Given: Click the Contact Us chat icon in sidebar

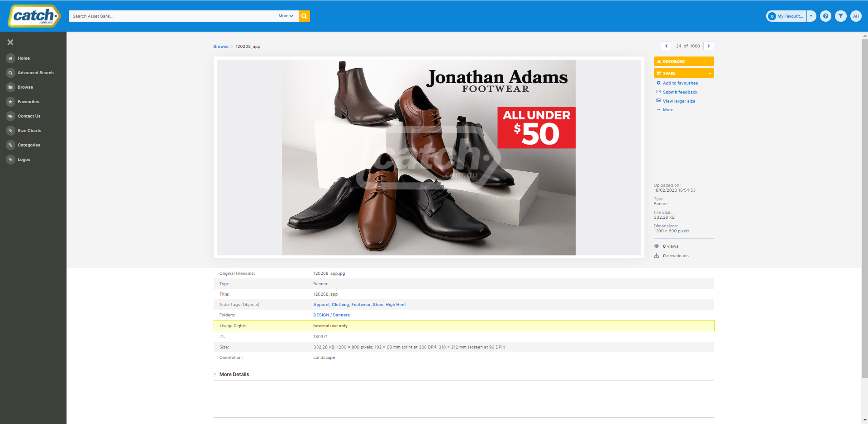Looking at the screenshot, I should (10, 116).
